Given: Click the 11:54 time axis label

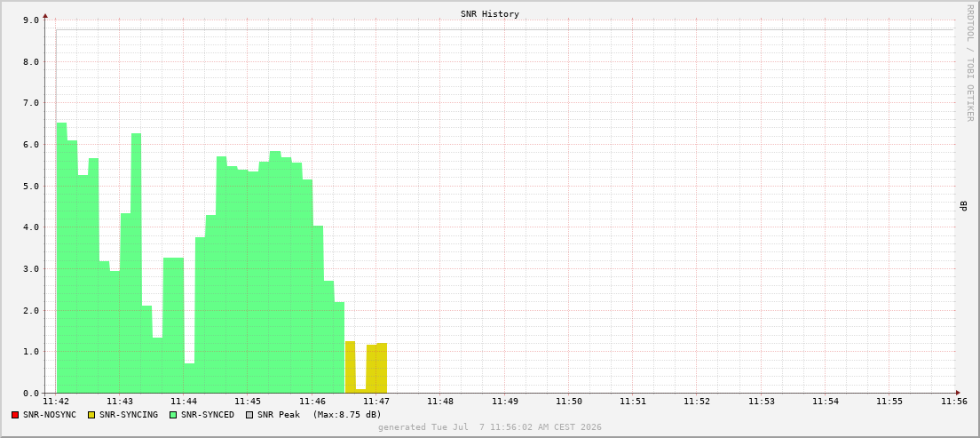Looking at the screenshot, I should pos(826,401).
